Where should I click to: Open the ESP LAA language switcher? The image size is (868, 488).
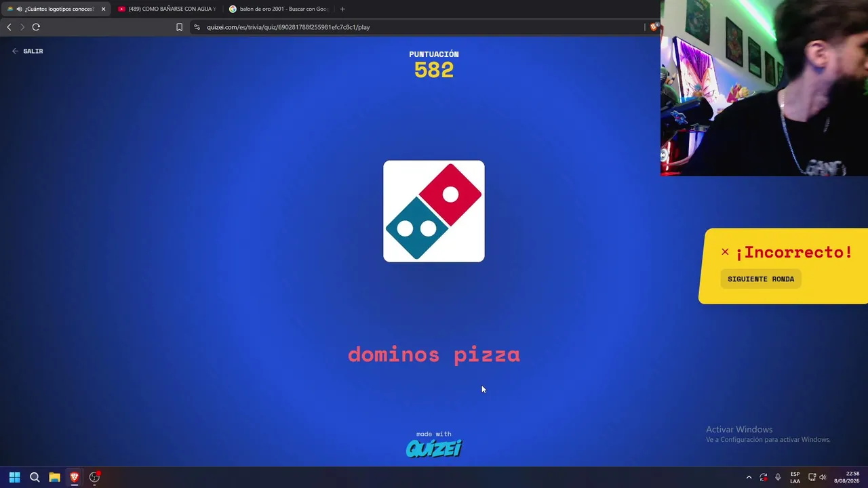point(795,477)
